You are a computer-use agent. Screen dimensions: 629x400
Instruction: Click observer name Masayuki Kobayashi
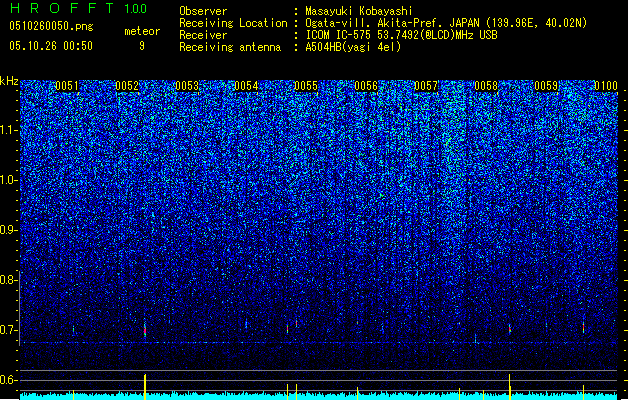[x=359, y=11]
